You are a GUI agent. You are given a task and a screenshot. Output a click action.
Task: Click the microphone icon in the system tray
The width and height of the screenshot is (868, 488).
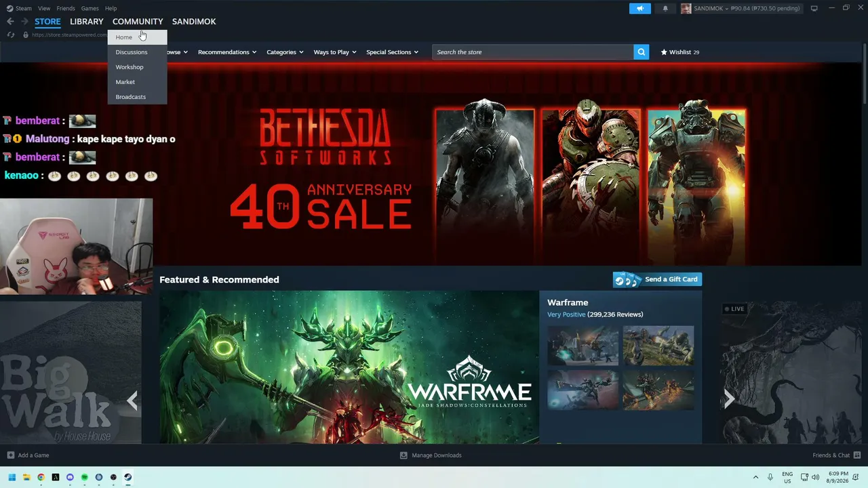coord(770,477)
